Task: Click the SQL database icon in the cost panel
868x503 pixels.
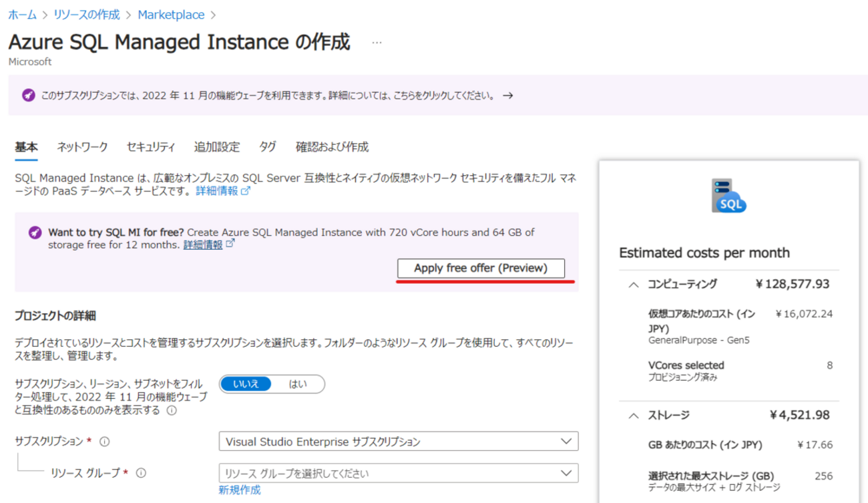Action: [x=728, y=196]
